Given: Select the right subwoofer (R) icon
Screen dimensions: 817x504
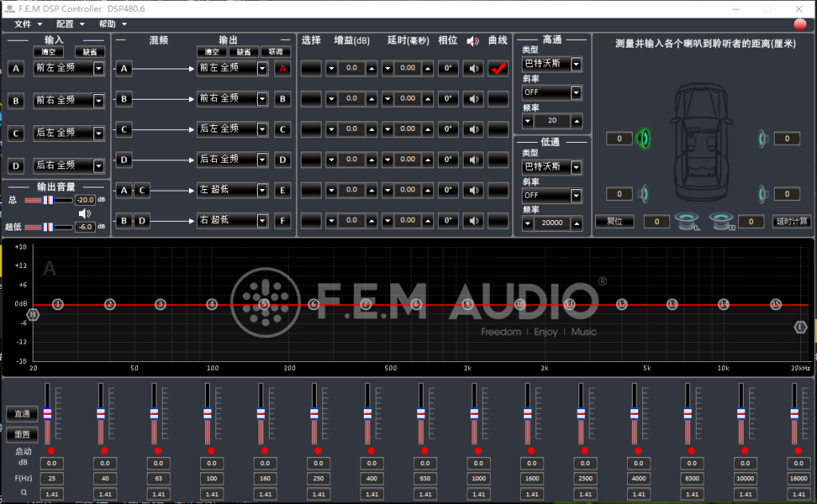Looking at the screenshot, I should [x=722, y=221].
